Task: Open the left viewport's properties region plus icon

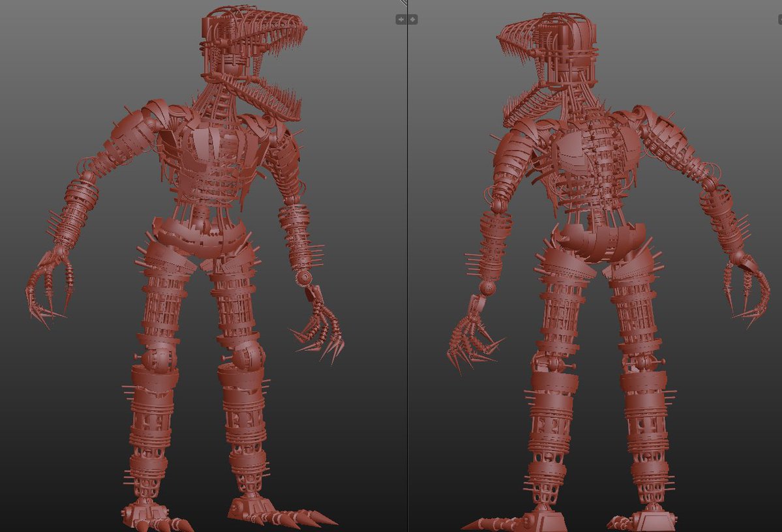Action: (402, 20)
